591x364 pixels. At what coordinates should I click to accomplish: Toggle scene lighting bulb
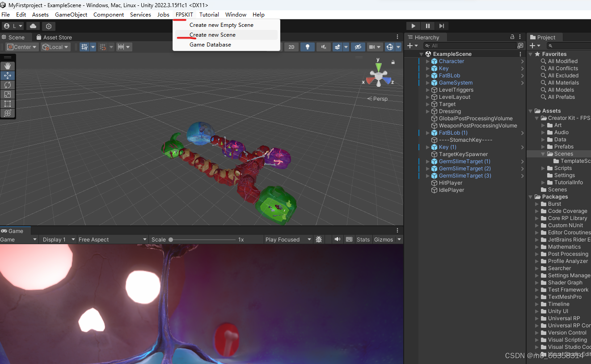coord(307,47)
